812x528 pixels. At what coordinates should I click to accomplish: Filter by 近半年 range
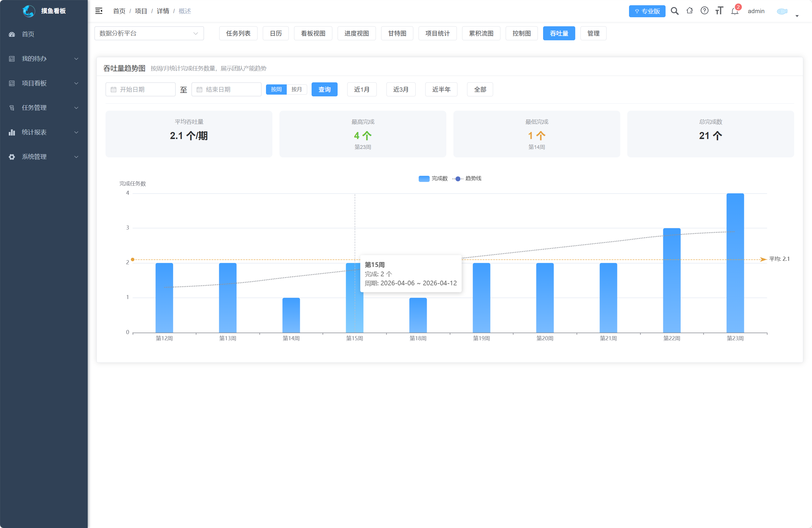(x=441, y=89)
